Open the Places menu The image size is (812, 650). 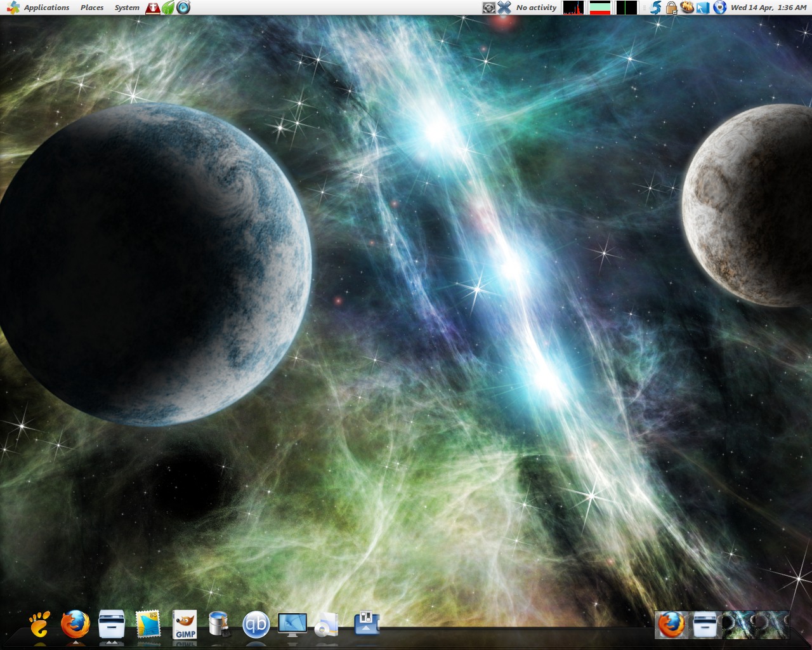[92, 8]
